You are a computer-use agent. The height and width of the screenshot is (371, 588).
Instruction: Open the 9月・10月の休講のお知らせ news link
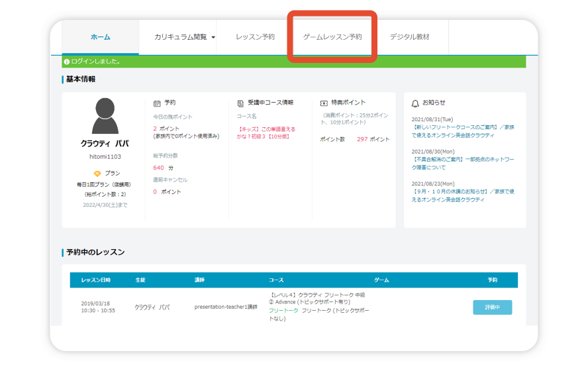point(462,195)
